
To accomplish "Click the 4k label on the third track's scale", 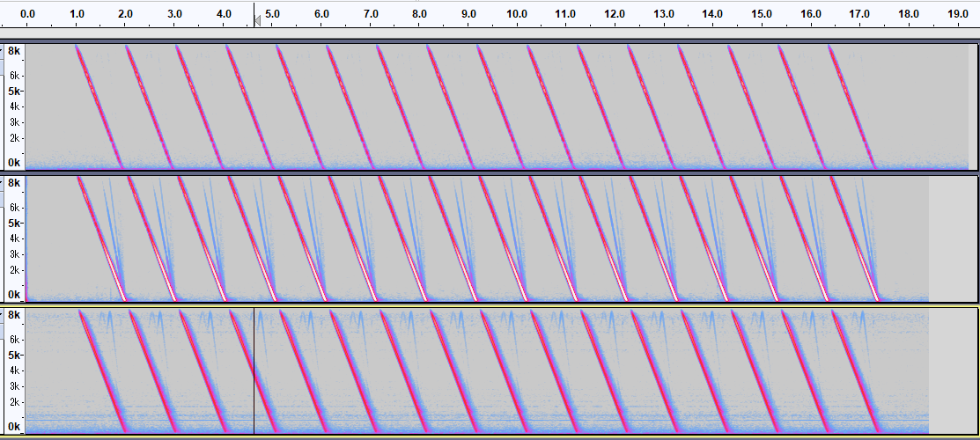I will [16, 370].
